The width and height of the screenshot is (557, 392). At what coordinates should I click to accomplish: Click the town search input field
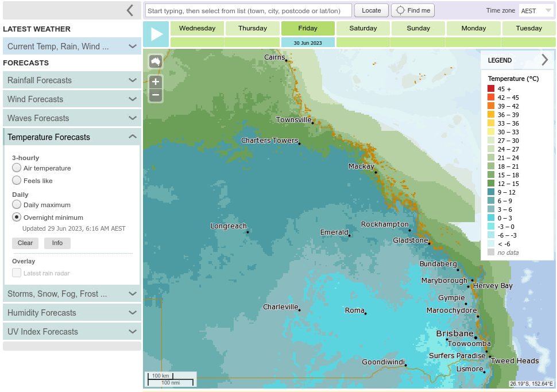248,10
